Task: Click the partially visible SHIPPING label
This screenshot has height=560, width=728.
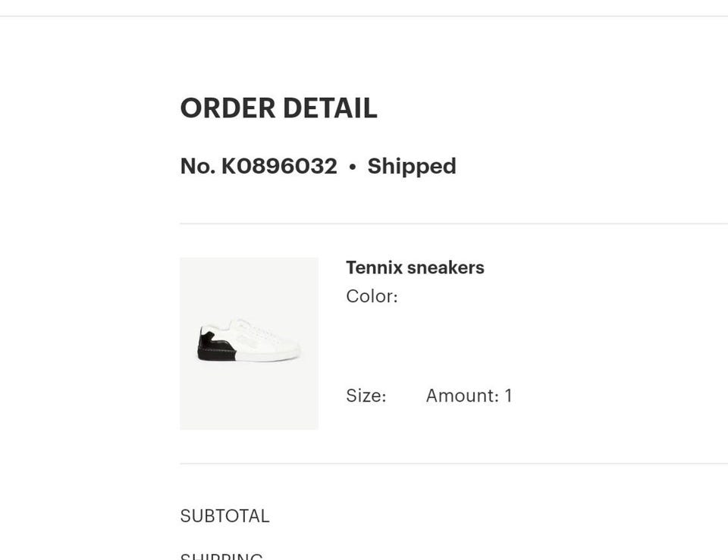Action: [221, 556]
